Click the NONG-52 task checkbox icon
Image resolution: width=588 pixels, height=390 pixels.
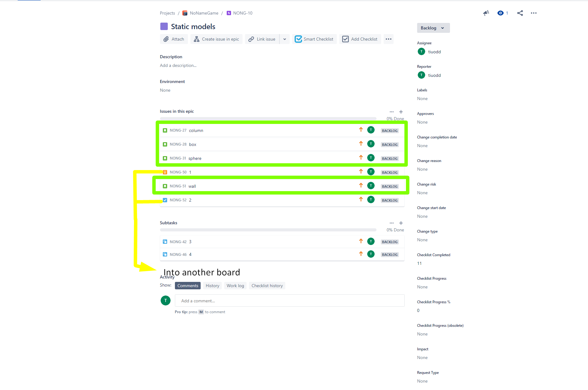165,200
